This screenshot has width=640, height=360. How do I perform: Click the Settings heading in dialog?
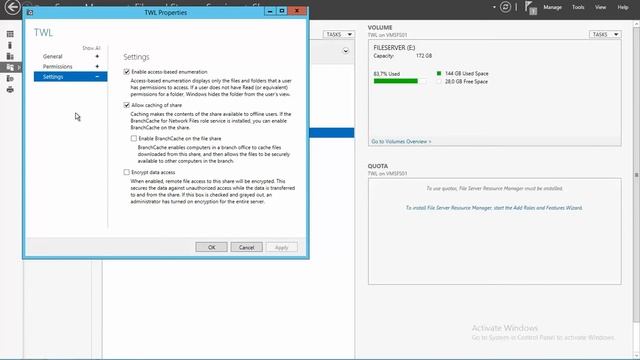(x=136, y=57)
